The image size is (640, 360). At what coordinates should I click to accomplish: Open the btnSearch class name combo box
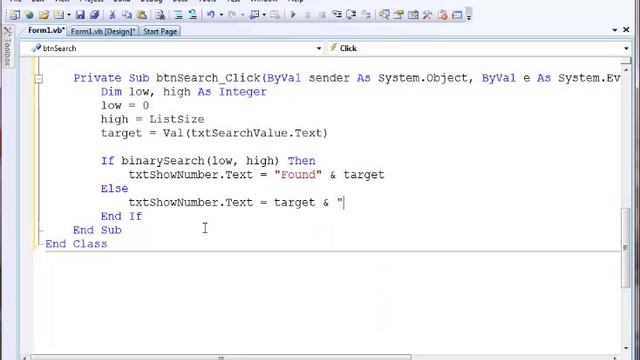pos(172,48)
